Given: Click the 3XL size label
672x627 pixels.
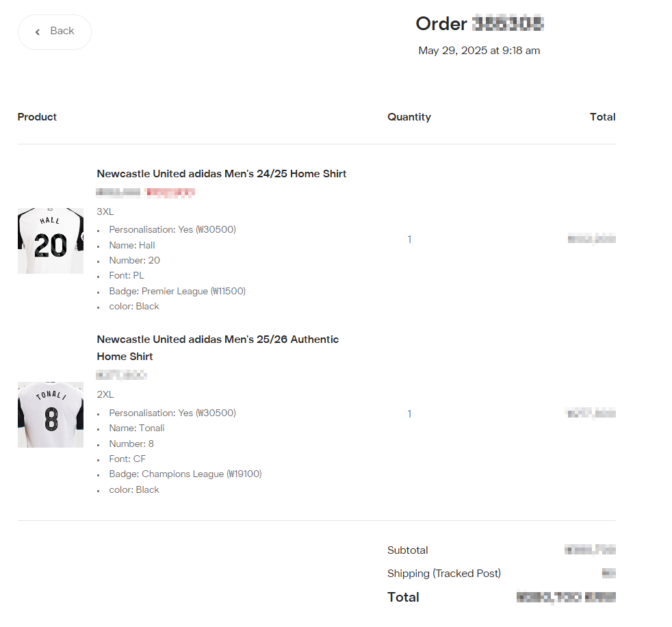Looking at the screenshot, I should [x=105, y=212].
